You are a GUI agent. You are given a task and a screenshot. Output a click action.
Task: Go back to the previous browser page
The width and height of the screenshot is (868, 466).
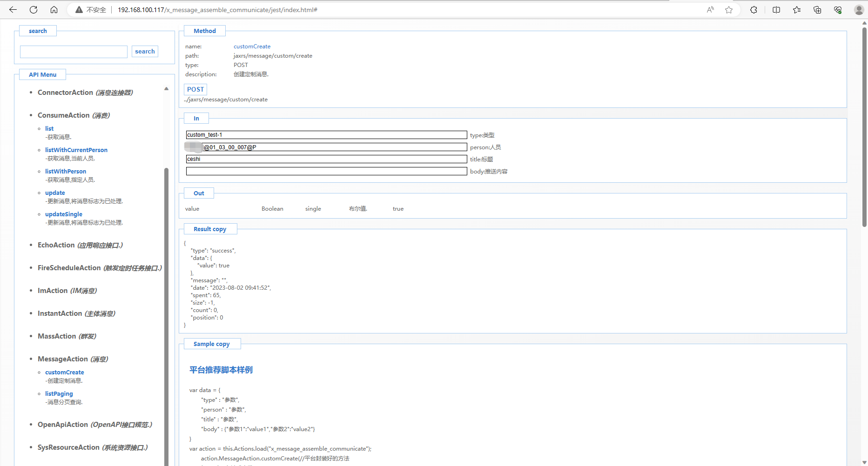[13, 10]
